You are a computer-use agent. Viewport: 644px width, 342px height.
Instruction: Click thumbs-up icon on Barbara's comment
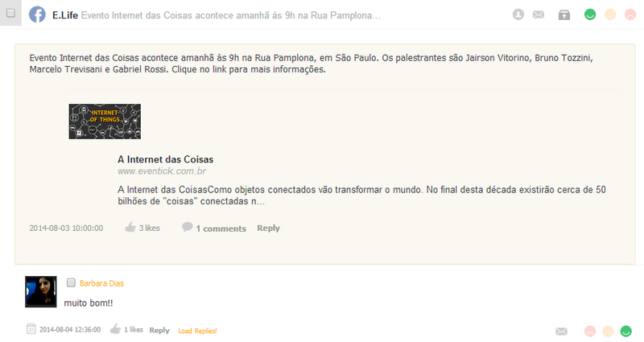[x=115, y=329]
